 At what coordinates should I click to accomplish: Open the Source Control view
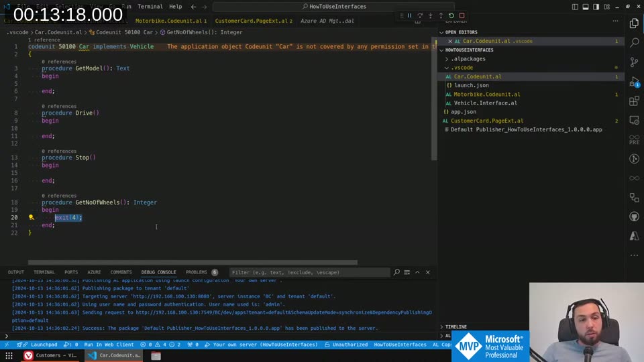[x=634, y=62]
